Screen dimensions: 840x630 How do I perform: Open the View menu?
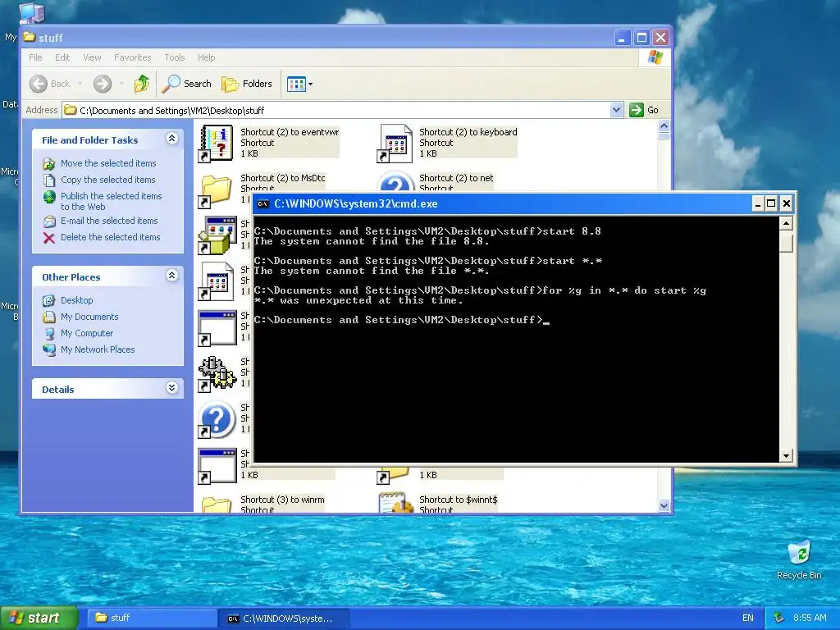click(x=92, y=57)
